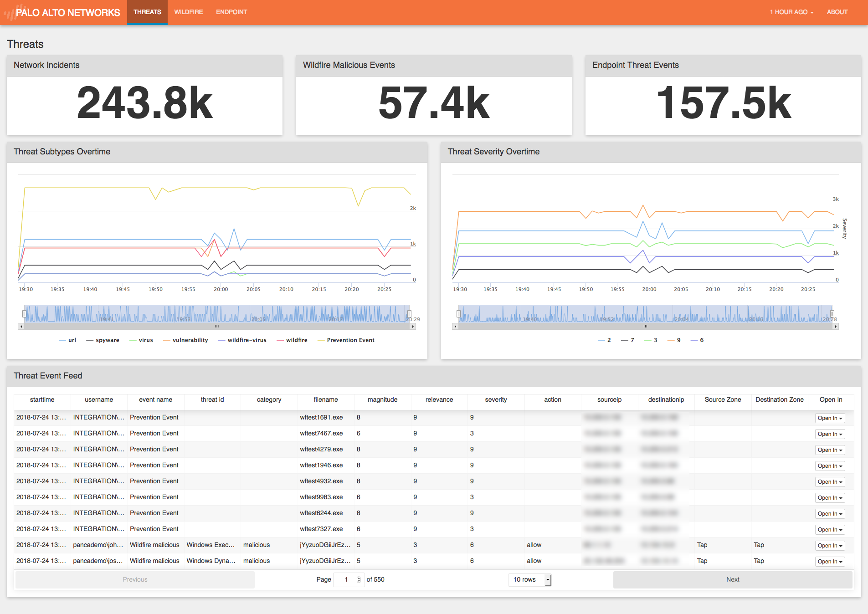
Task: Open 'Open In' menu for wftest4932.exe row
Action: (x=830, y=482)
